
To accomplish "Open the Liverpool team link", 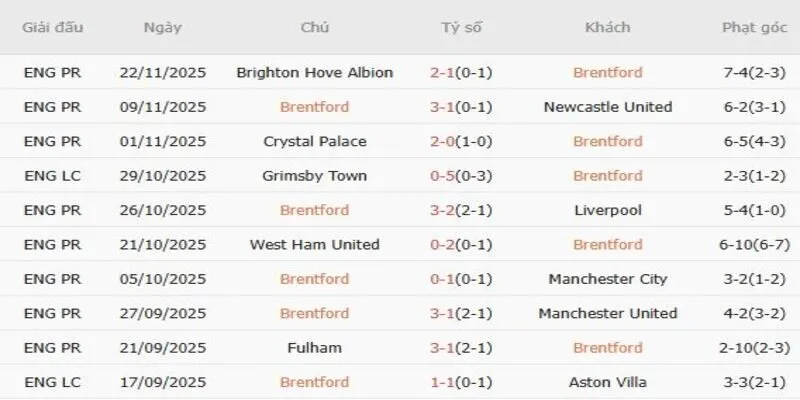I will [608, 210].
